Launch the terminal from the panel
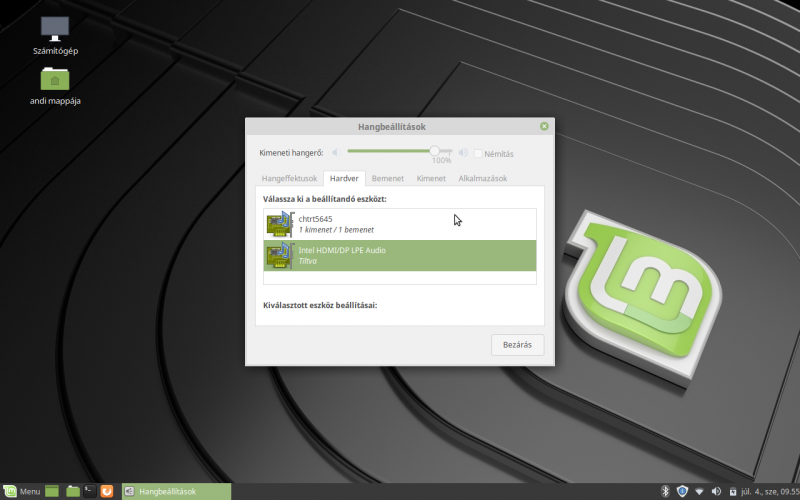This screenshot has height=500, width=800. point(90,491)
